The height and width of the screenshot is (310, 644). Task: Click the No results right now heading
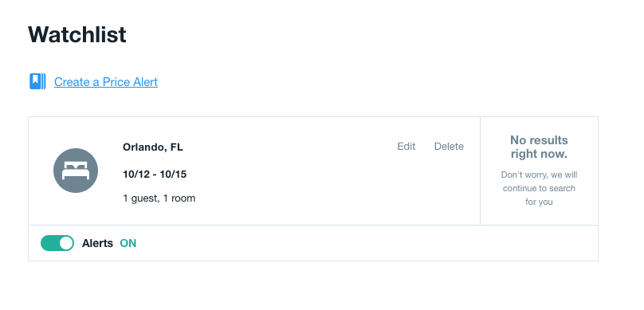(539, 147)
